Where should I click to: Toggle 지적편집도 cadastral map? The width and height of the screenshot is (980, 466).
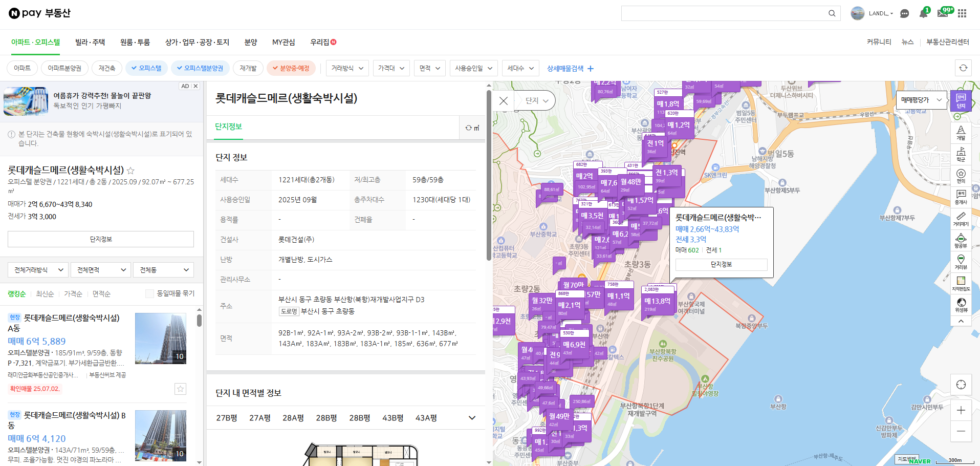(961, 283)
